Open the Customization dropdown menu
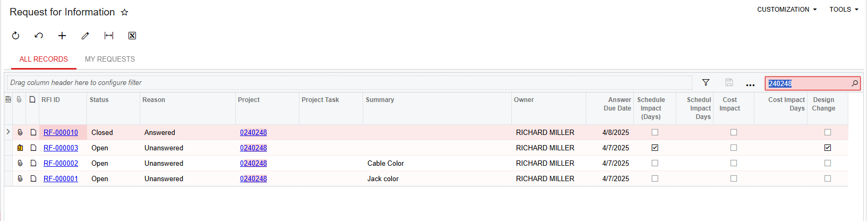The width and height of the screenshot is (868, 221). coord(786,10)
